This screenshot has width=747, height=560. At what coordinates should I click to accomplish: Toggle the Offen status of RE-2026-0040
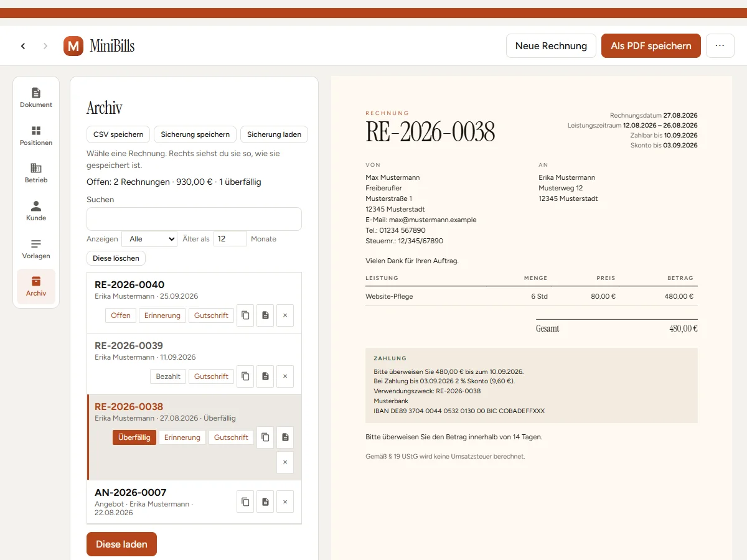pos(121,315)
